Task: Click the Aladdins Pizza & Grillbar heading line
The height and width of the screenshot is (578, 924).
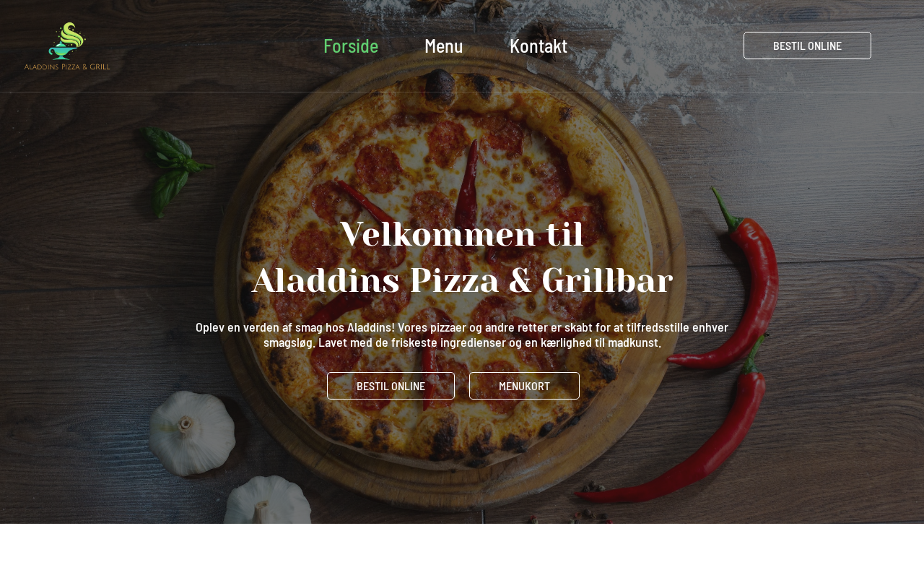Action: [462, 281]
